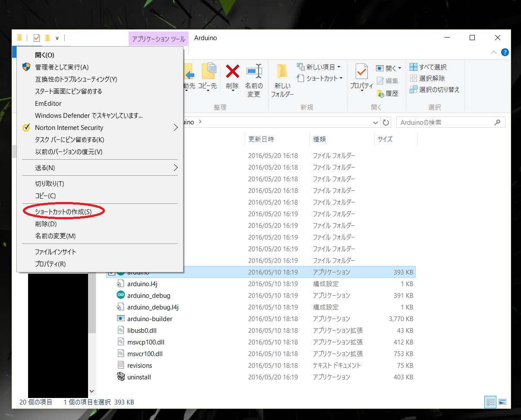
Task: Switch to the アプリケーション ツール ribbon tab
Action: 158,38
